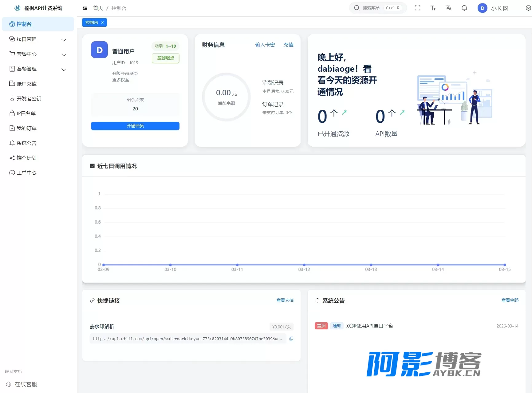This screenshot has width=532, height=393.
Task: Open 开发者密钥 in the sidebar
Action: pos(29,98)
